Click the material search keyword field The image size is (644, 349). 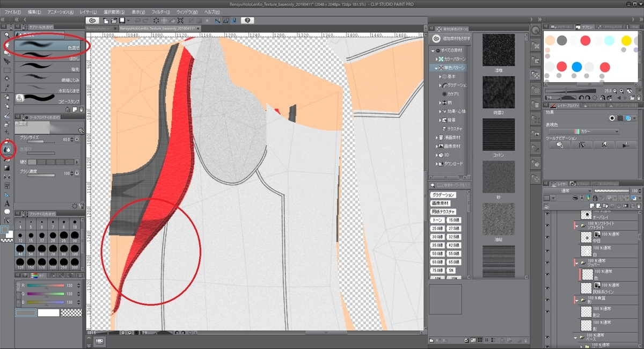coord(450,185)
